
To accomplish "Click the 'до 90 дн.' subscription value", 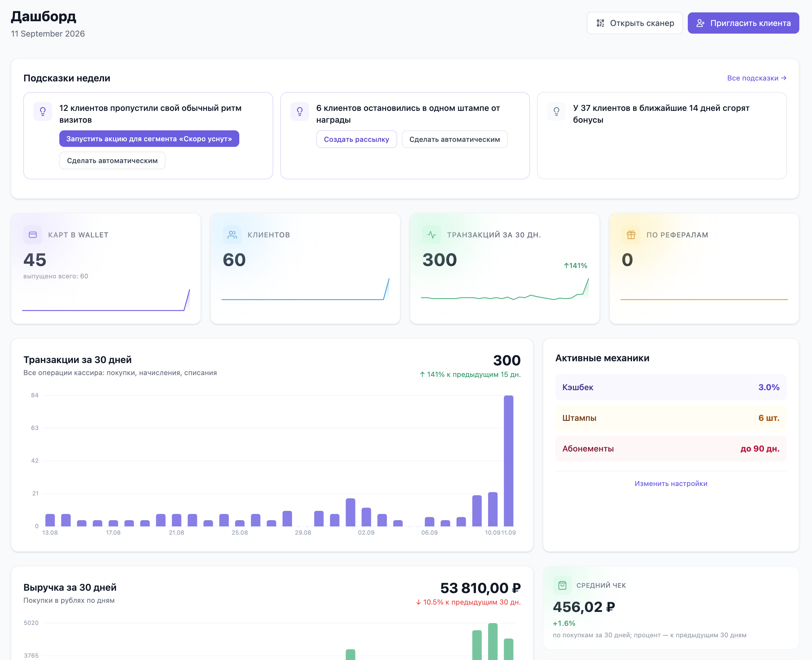I will point(760,449).
